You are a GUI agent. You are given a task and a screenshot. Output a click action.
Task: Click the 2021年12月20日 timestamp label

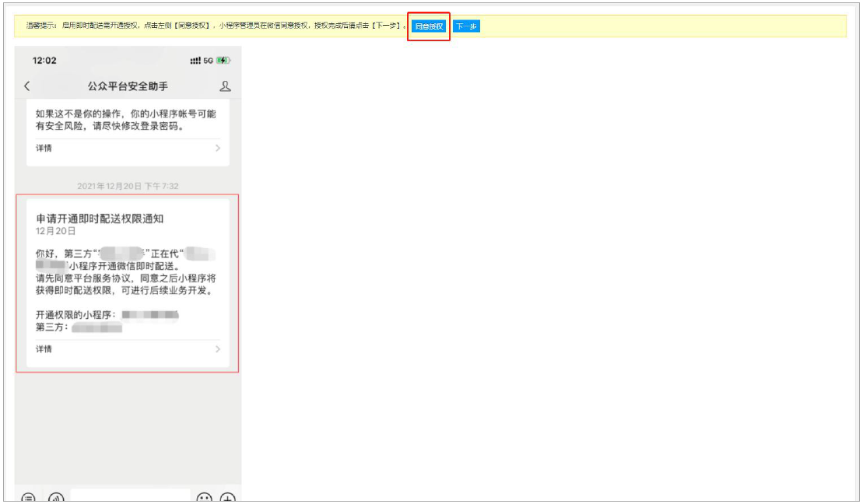pyautogui.click(x=128, y=187)
